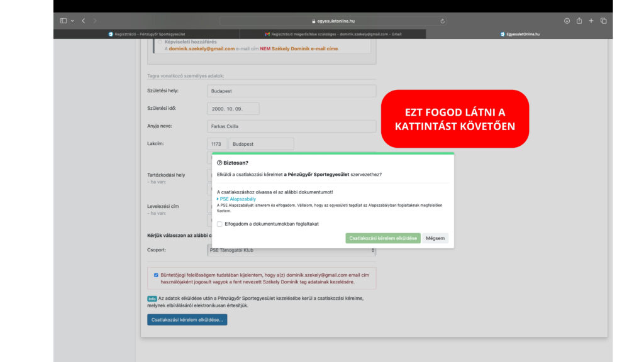644x362 pixels.
Task: Click the Mégsem button in the dialog
Action: click(435, 238)
